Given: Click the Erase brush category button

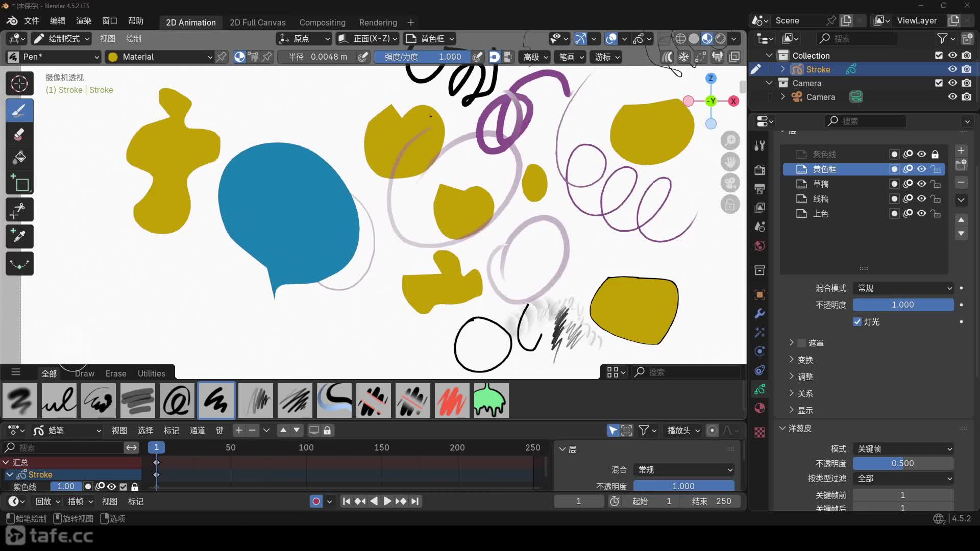Looking at the screenshot, I should pyautogui.click(x=116, y=373).
